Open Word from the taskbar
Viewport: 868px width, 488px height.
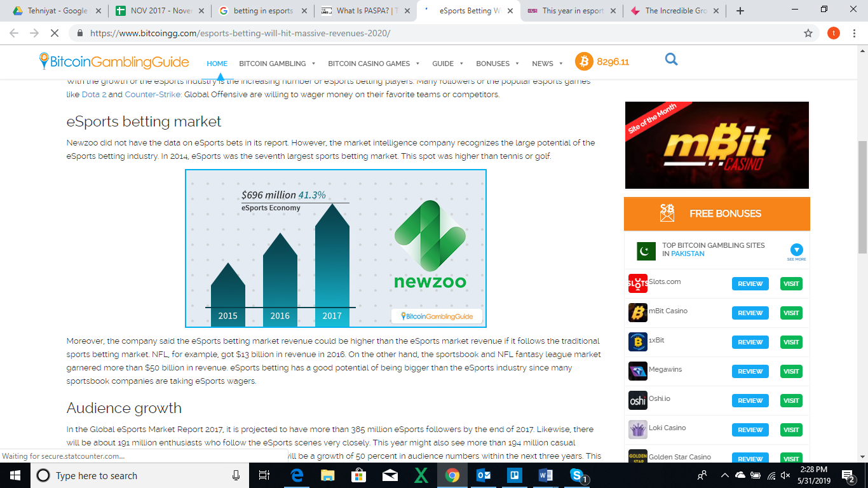[545, 475]
